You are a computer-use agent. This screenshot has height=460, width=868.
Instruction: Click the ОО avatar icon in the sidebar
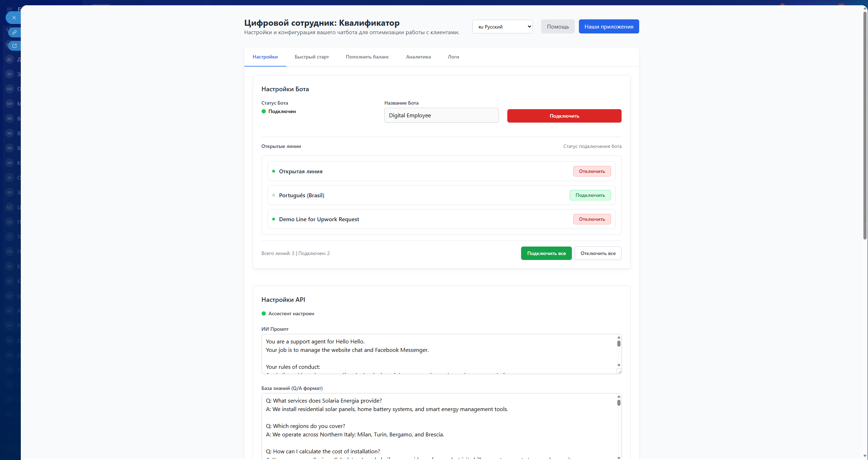click(x=10, y=89)
